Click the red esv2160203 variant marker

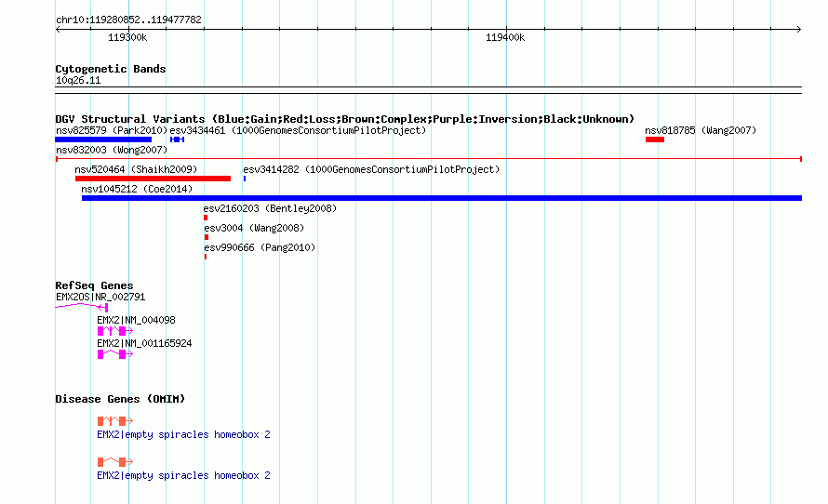pyautogui.click(x=206, y=218)
